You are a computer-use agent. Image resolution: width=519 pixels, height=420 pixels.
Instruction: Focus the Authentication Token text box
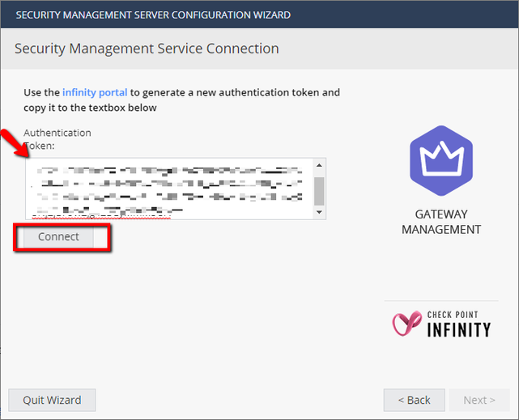[168, 189]
